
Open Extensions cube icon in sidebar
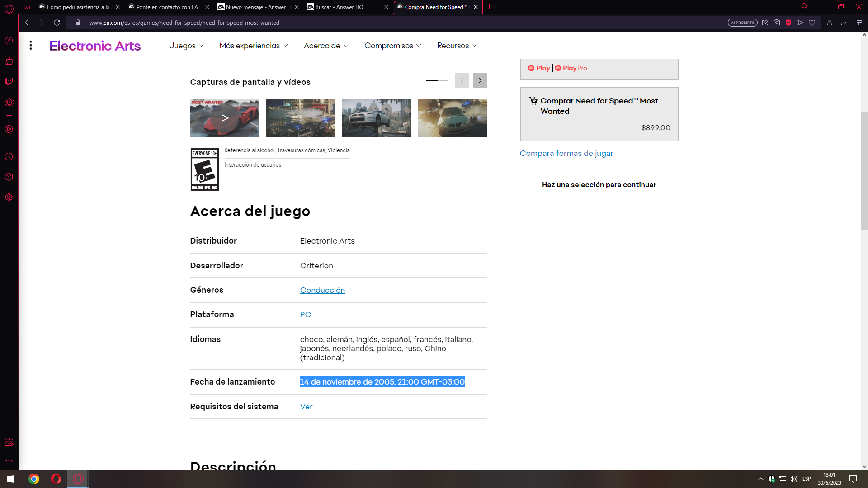click(x=9, y=177)
